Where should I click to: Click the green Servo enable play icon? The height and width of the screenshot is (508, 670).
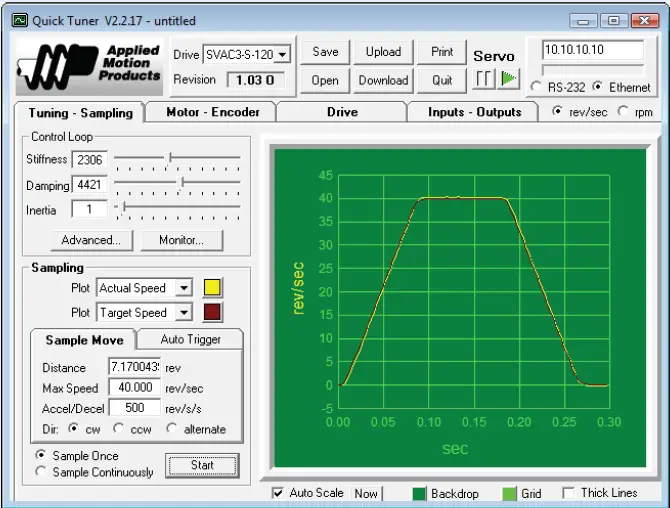pos(508,79)
